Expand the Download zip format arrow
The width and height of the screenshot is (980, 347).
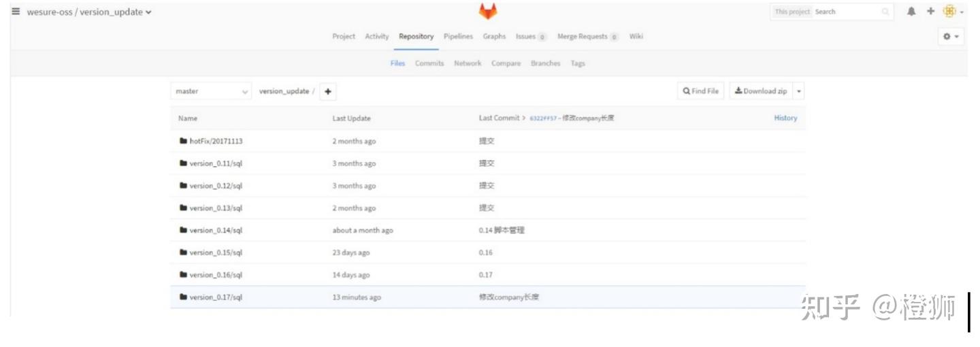[798, 91]
